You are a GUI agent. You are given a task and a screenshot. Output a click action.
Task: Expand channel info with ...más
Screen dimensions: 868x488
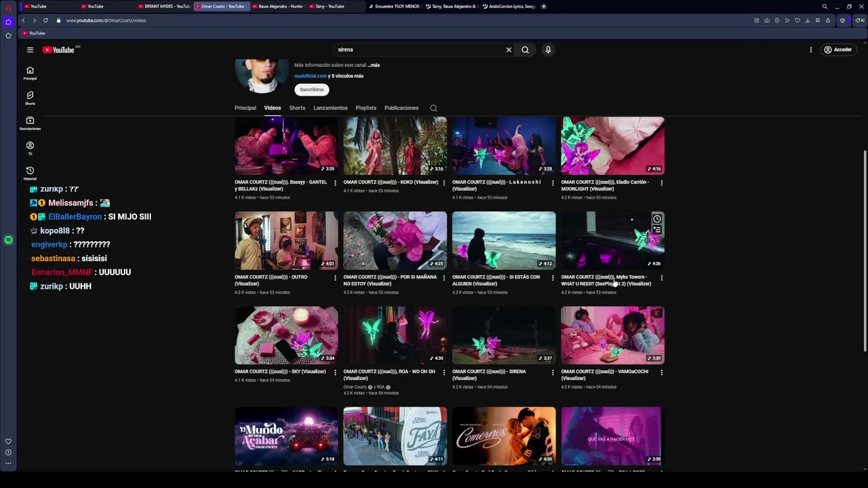click(x=374, y=65)
